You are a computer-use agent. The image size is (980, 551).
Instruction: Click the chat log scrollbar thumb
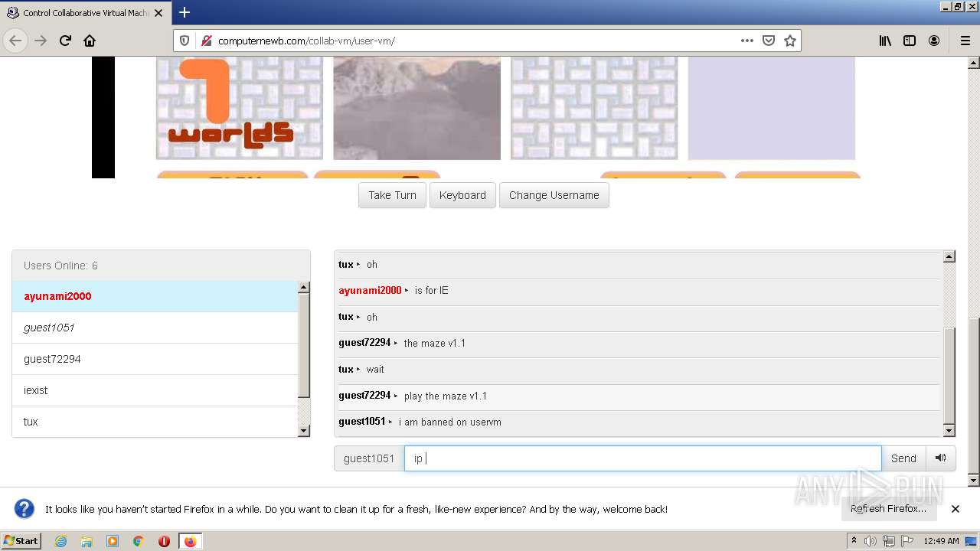tap(949, 375)
